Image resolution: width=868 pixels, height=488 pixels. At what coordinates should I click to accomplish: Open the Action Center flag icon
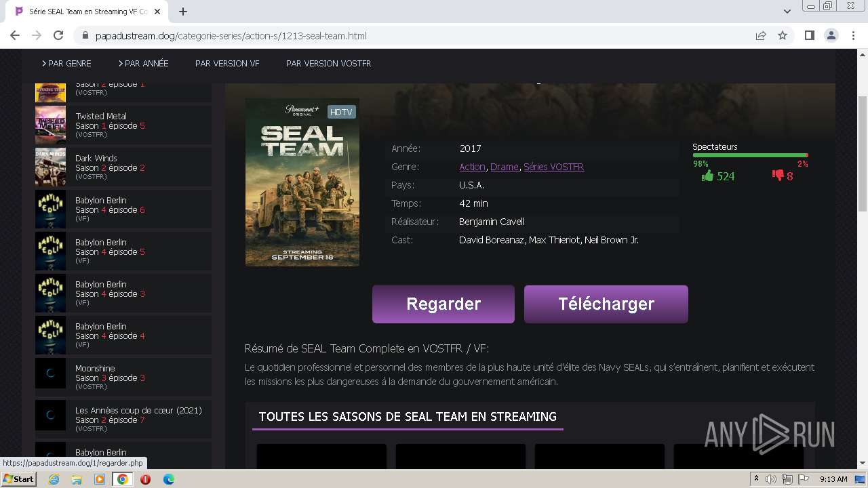click(804, 479)
